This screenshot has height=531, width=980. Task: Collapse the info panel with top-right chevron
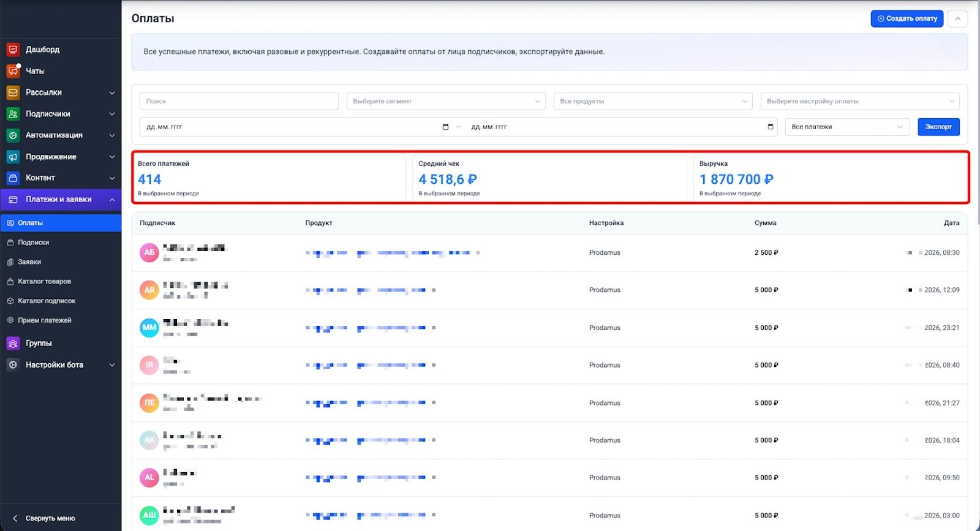pyautogui.click(x=958, y=19)
